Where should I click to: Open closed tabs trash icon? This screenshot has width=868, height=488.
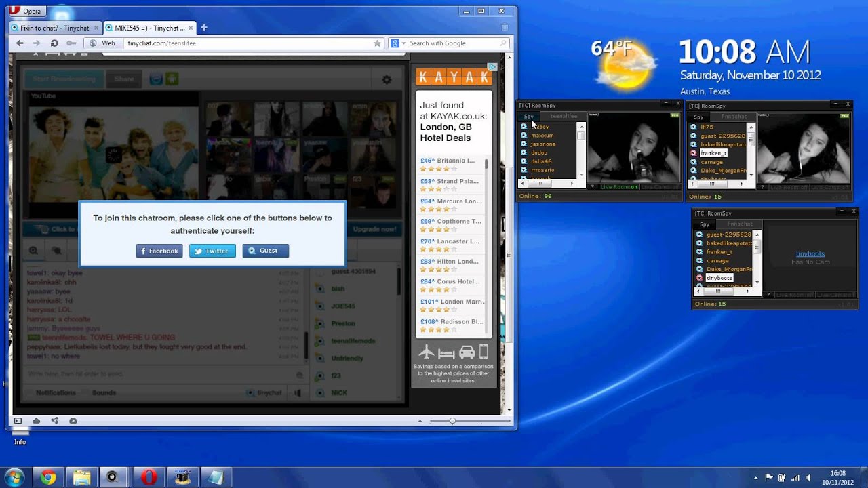(505, 28)
